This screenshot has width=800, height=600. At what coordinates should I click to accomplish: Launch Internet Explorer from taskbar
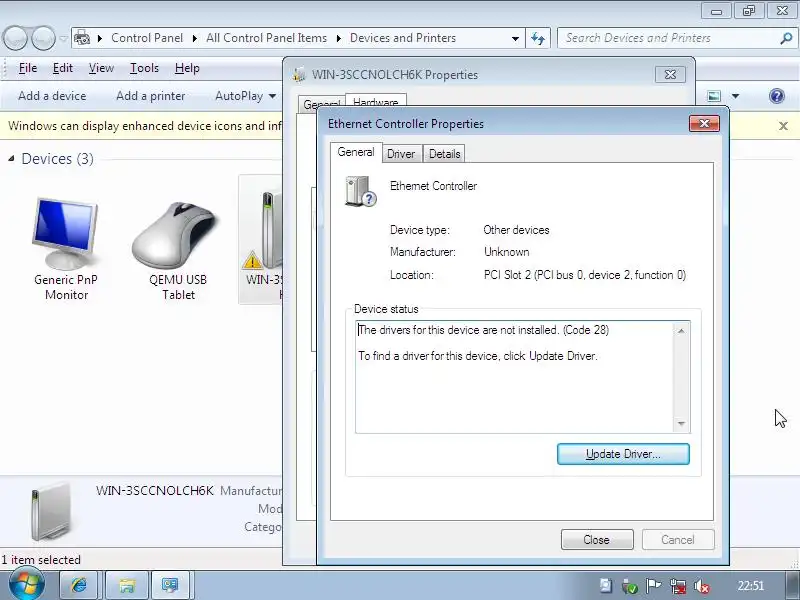click(x=79, y=585)
